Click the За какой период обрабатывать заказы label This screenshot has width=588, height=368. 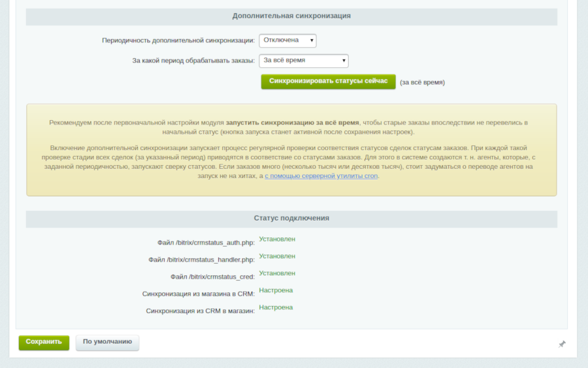(x=193, y=61)
